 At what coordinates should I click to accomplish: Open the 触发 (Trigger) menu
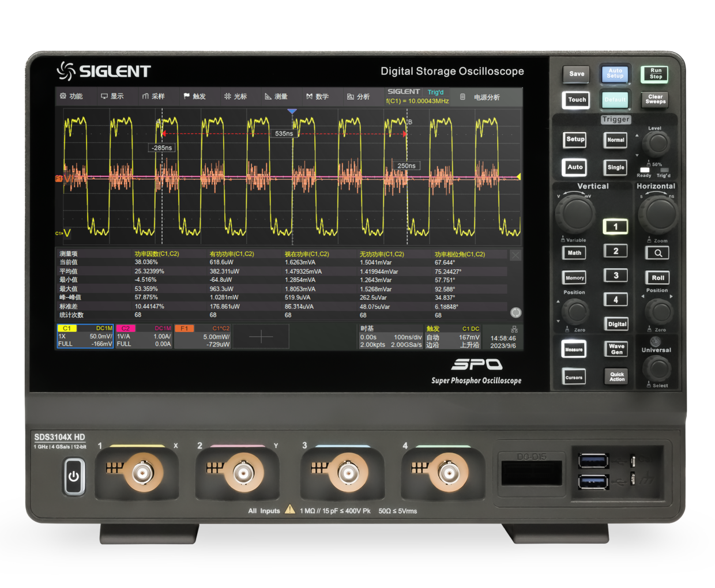[195, 96]
